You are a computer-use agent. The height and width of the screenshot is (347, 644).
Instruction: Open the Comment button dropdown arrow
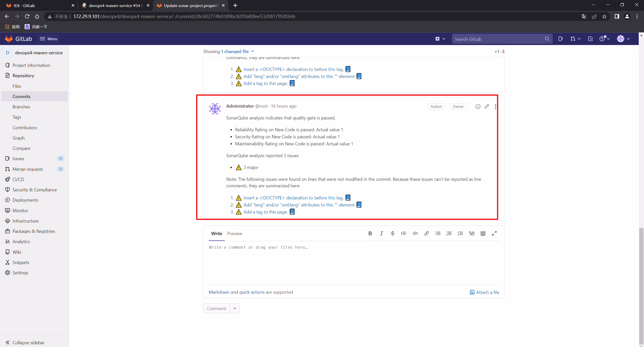click(235, 309)
